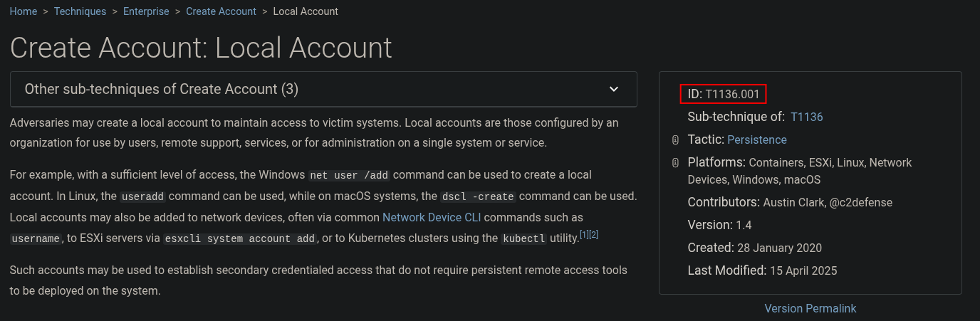980x321 pixels.
Task: Click the 'dscl -create' code snippet
Action: coord(478,196)
